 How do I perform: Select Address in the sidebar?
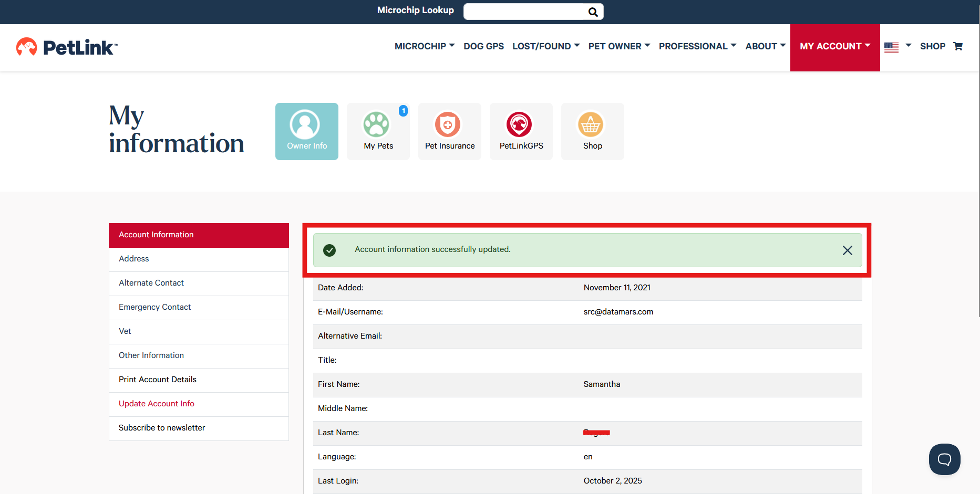(x=199, y=259)
